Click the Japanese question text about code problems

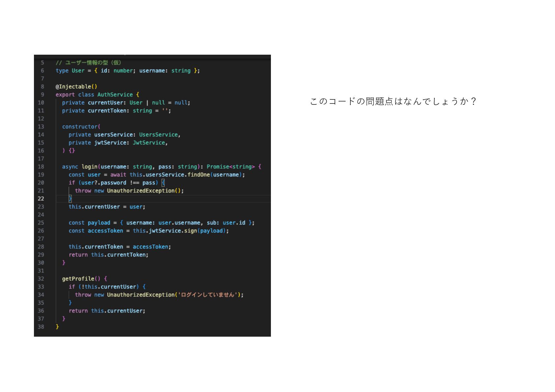point(393,101)
